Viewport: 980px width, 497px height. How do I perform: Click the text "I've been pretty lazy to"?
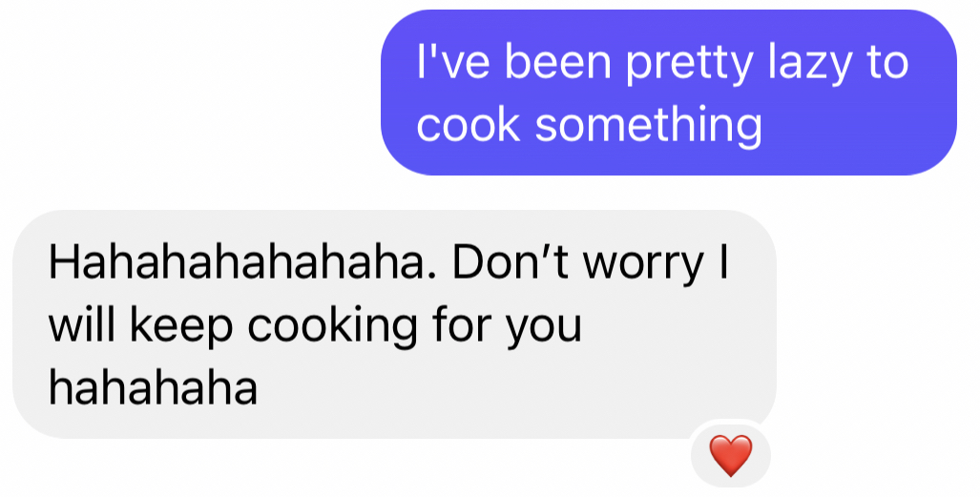point(662,63)
